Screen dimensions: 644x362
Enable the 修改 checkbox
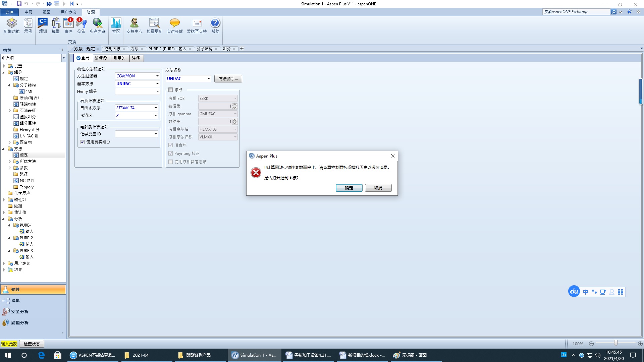171,90
